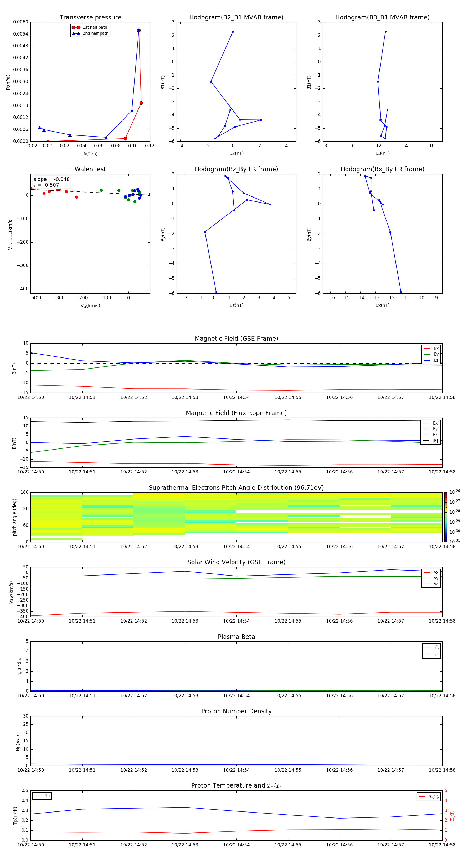473x868 pixels.
Task: Click the 'r = -0.507' annotation
Action: pos(47,185)
